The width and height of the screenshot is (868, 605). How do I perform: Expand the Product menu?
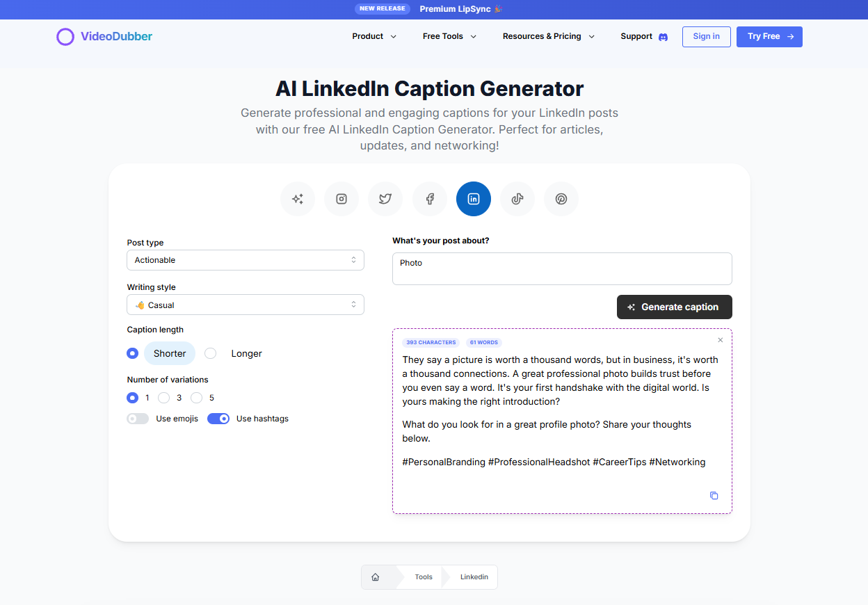coord(374,36)
